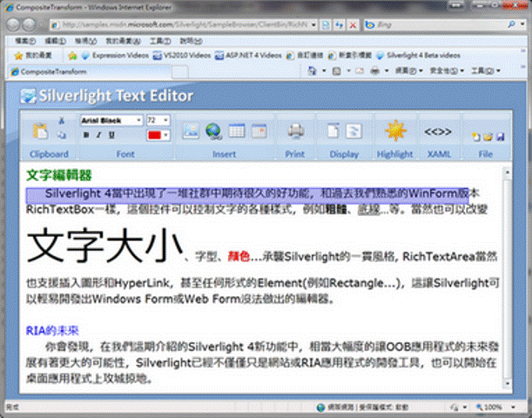Open ASP.NET 4 Videos favorite link
Screen dimensions: 532x418
click(248, 56)
